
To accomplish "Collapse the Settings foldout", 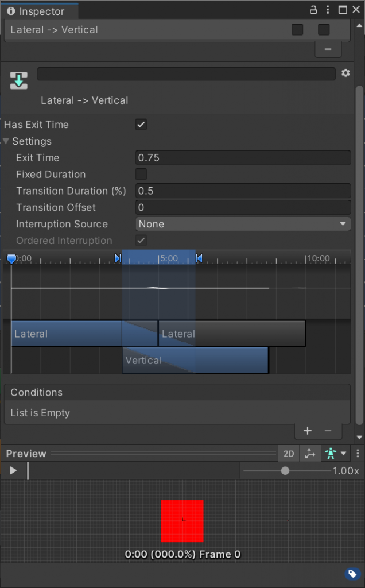I will [6, 141].
